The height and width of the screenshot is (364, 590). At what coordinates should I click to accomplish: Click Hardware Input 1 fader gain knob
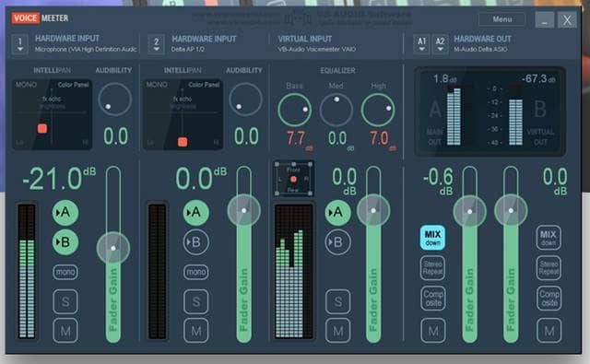[113, 248]
